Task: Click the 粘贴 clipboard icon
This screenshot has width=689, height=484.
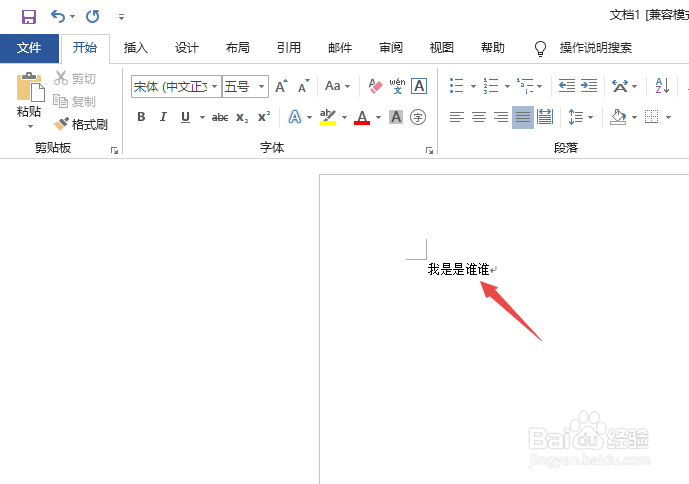Action: pos(30,87)
